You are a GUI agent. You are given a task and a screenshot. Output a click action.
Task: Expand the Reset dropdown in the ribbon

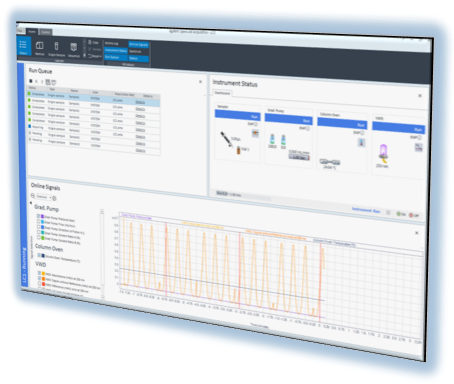(x=95, y=56)
